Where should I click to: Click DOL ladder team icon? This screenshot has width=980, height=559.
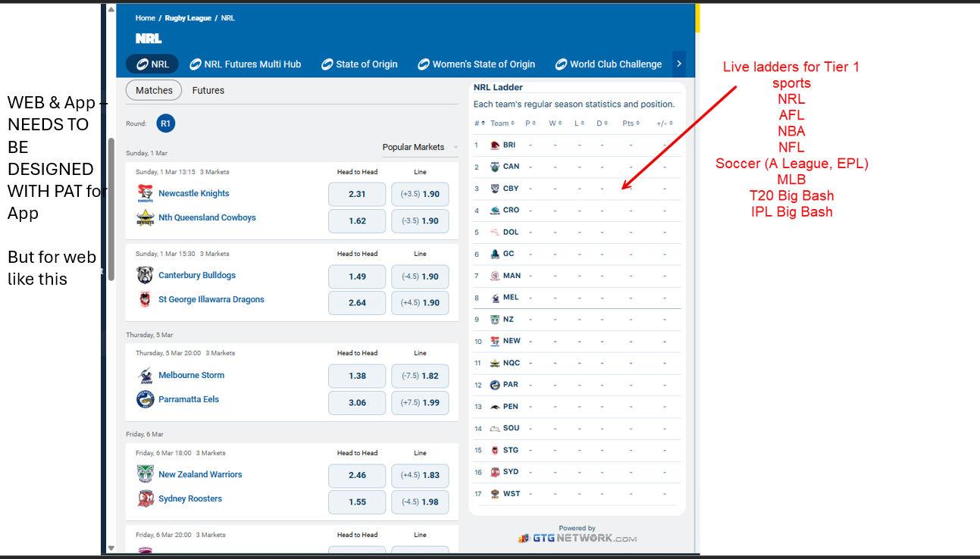495,233
